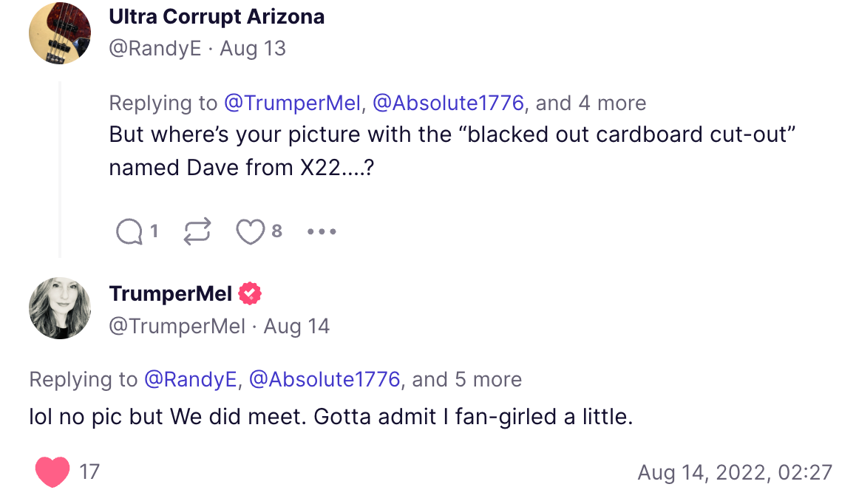Like RandyE's reply using the heart icon
This screenshot has width=856, height=504.
[252, 231]
